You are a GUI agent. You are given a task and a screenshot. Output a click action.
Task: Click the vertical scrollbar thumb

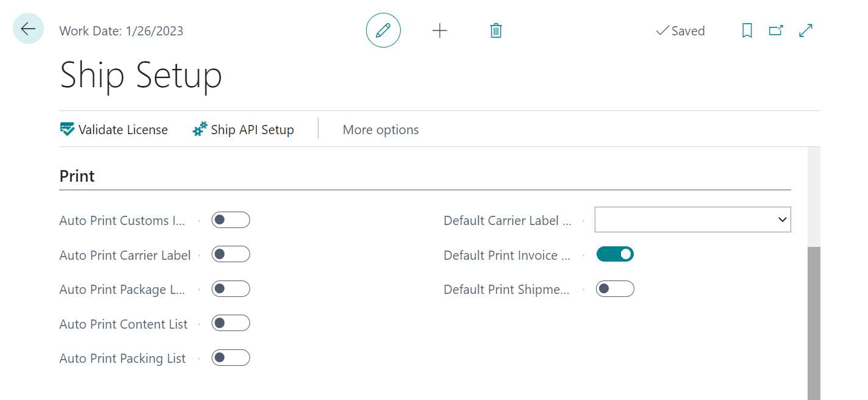[814, 323]
